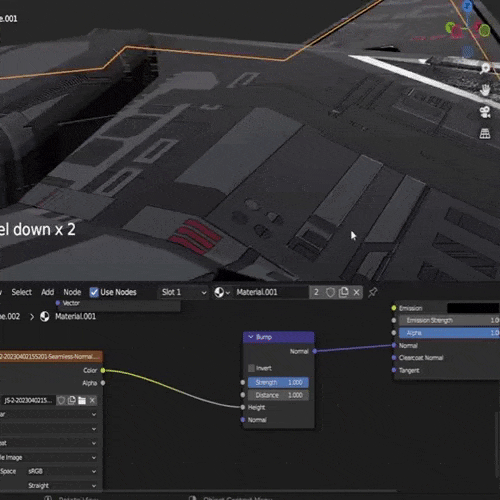Click the Distance input socket
Image resolution: width=500 pixels, height=500 pixels.
(x=243, y=395)
